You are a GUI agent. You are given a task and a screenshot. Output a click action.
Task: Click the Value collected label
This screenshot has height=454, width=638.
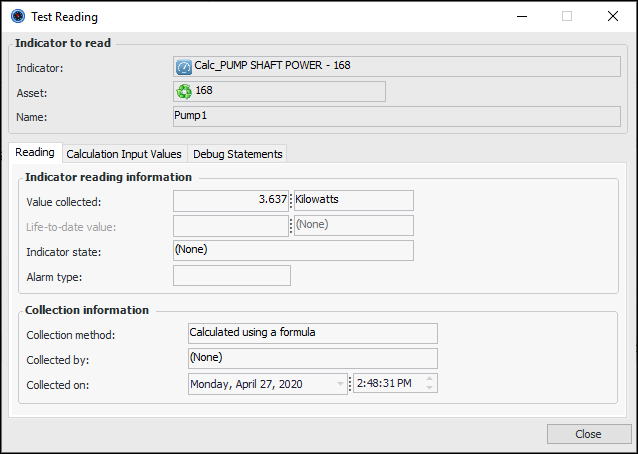pos(63,202)
